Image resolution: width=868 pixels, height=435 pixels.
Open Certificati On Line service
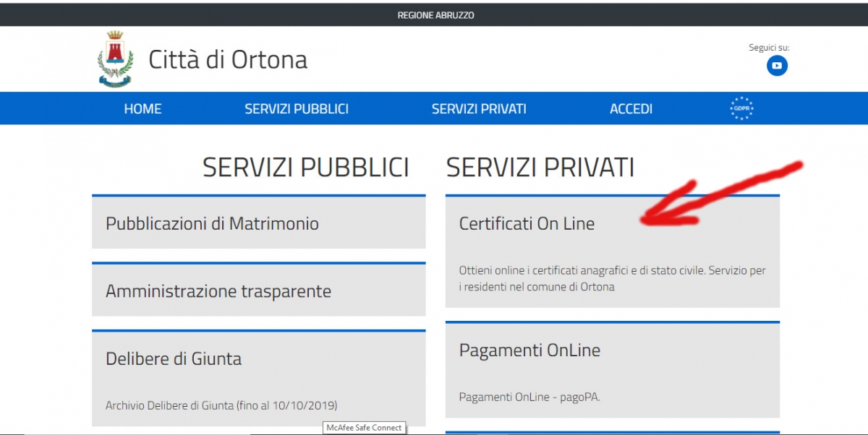click(527, 224)
